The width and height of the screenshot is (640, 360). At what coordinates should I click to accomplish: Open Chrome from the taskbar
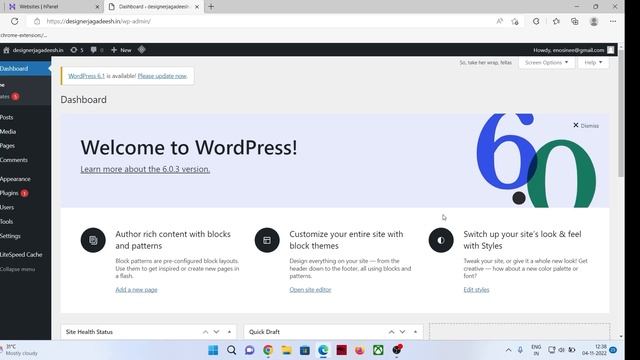(x=268, y=350)
